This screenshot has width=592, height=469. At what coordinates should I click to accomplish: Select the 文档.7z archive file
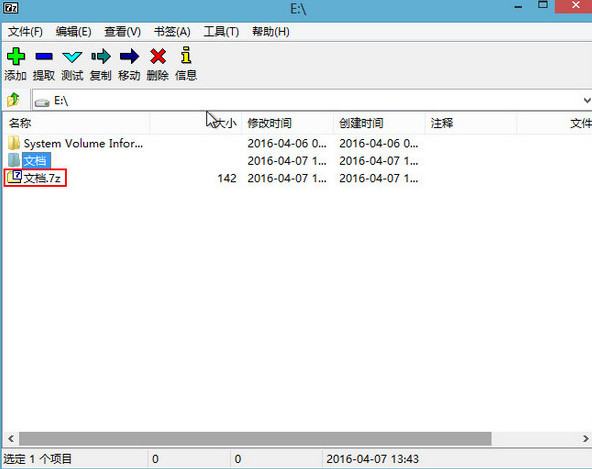[x=35, y=178]
